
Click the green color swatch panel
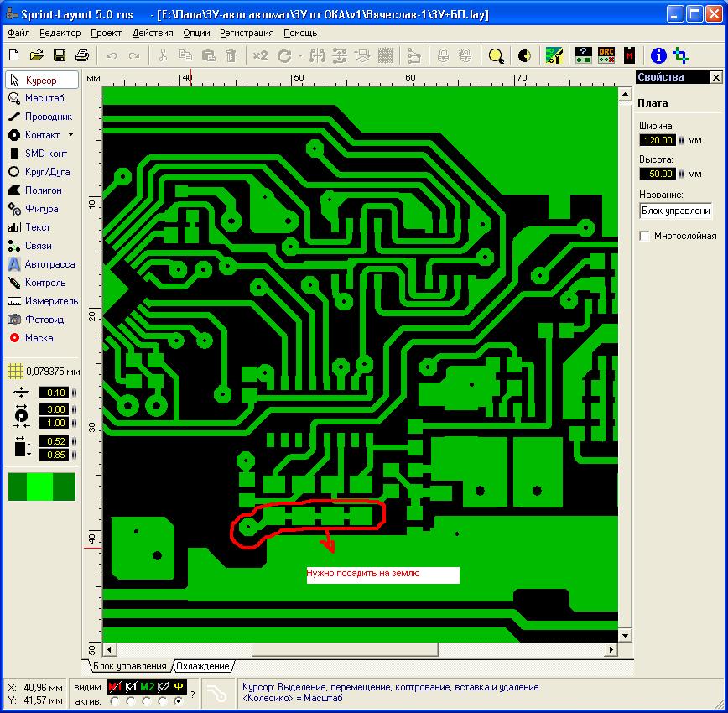point(41,487)
